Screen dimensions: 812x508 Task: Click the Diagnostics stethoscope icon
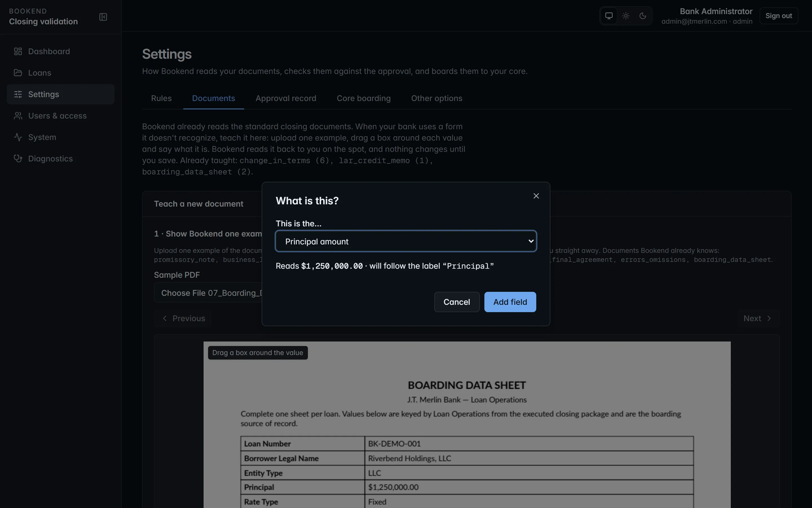pyautogui.click(x=18, y=159)
